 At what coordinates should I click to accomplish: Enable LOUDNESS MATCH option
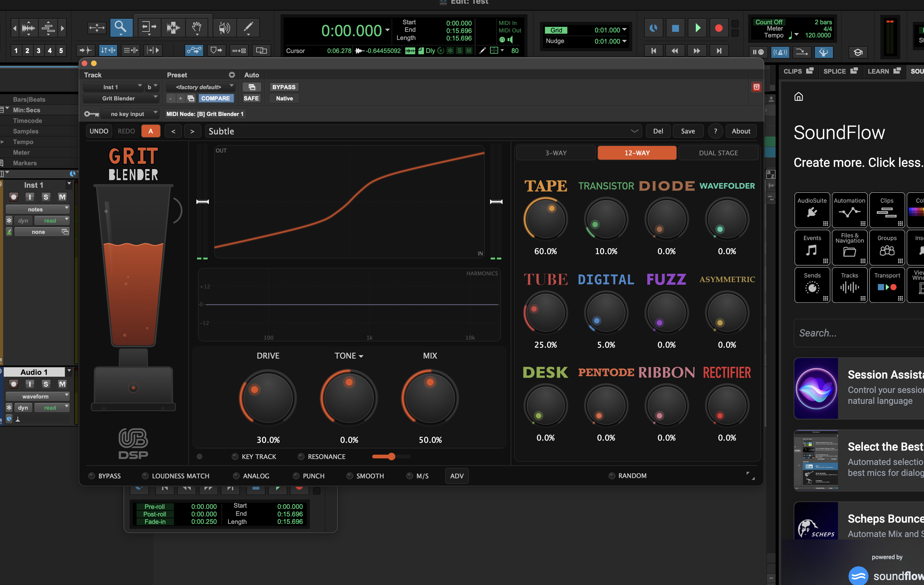(x=146, y=476)
